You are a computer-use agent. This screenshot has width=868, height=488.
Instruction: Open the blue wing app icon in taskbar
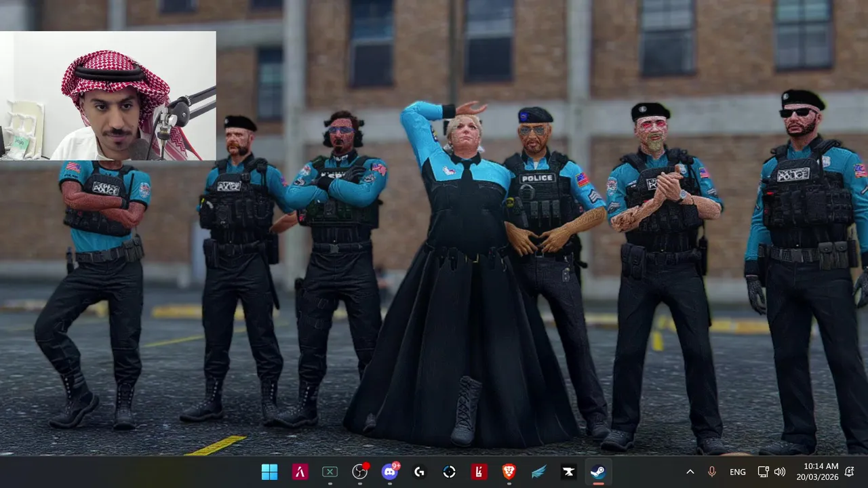point(538,472)
